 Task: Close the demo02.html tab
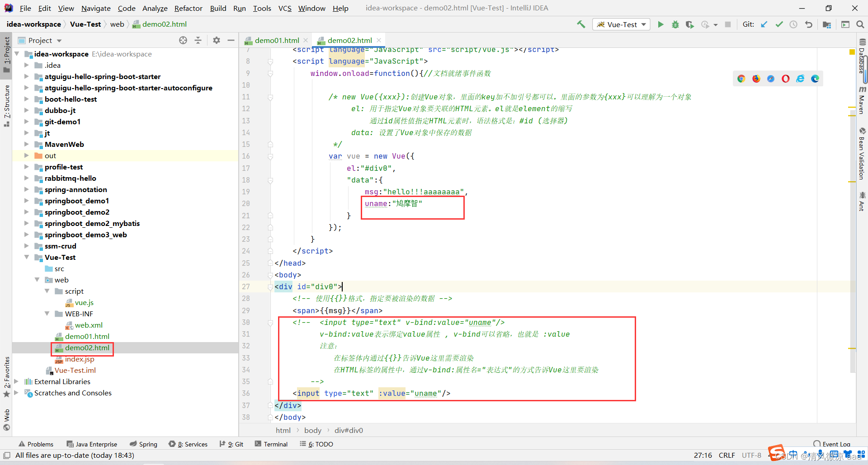pyautogui.click(x=379, y=40)
